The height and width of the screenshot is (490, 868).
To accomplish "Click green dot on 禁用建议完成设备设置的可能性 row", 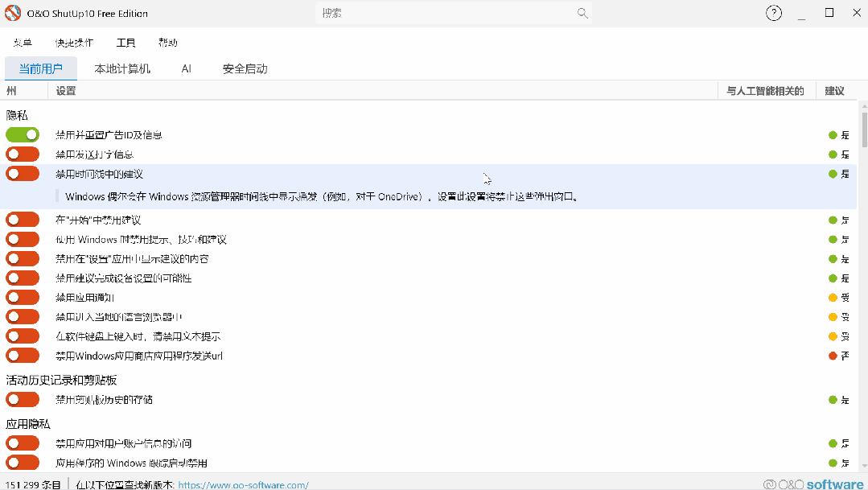I will pyautogui.click(x=833, y=278).
